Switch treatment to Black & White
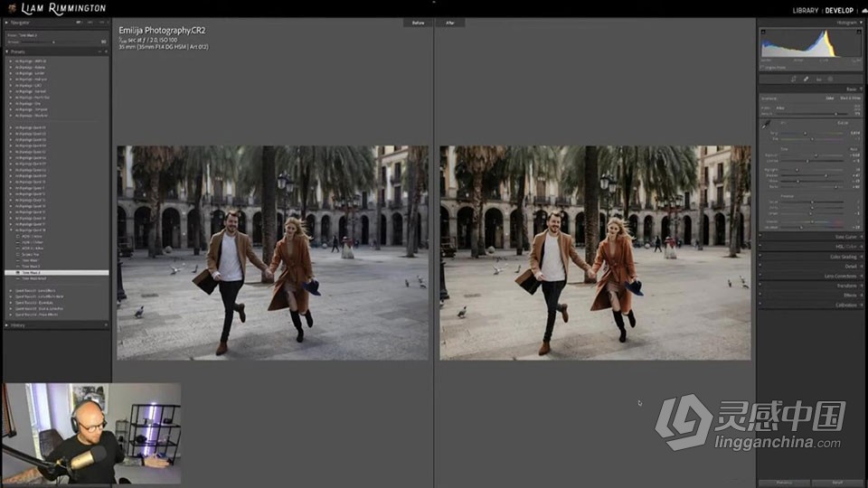 click(848, 98)
